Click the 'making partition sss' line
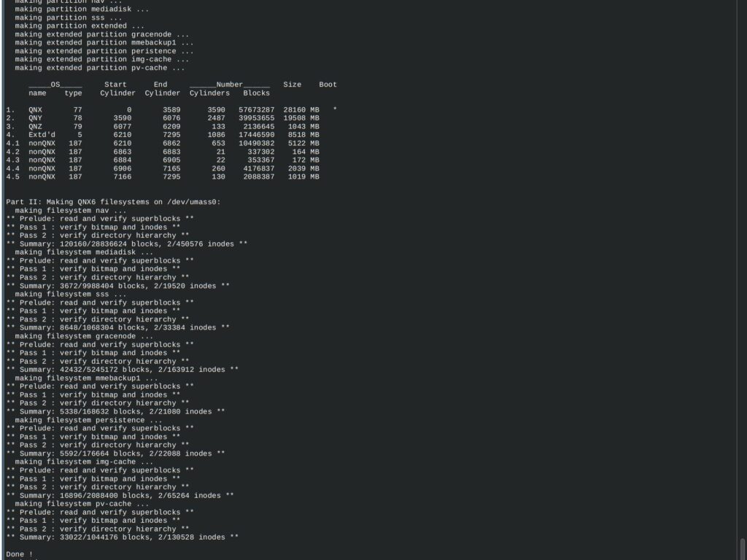The image size is (747, 560). point(68,17)
